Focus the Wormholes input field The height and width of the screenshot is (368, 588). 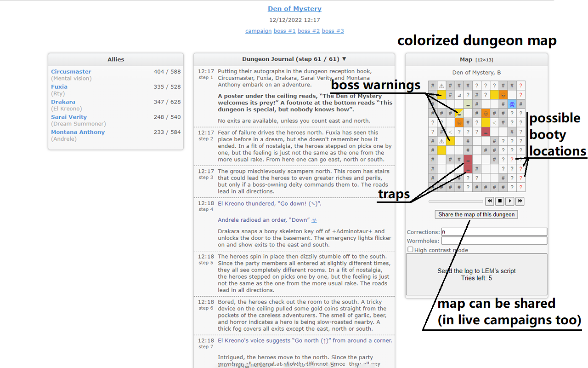tap(494, 241)
